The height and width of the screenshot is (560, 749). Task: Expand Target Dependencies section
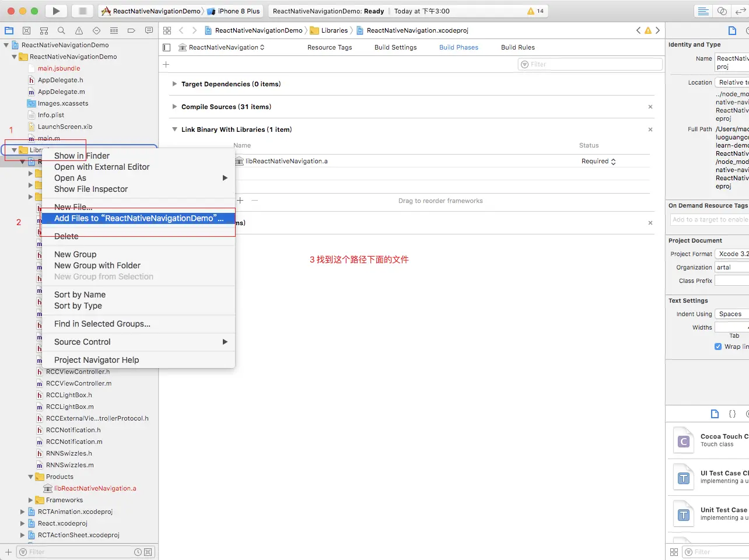click(x=174, y=84)
